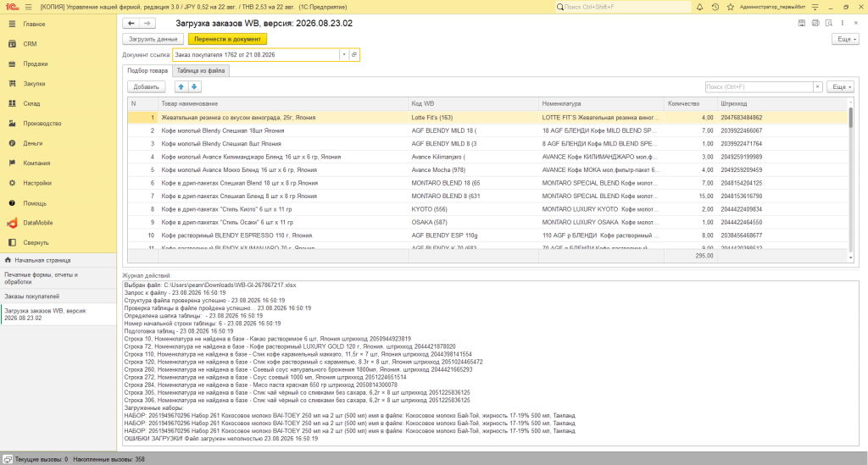Switch to Подбор товара tab

click(147, 71)
